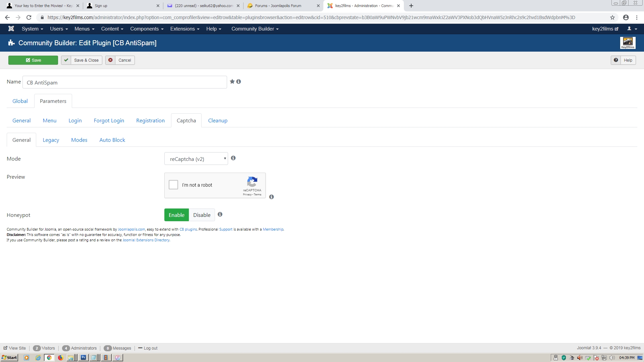Open the user account dropdown menu
The height and width of the screenshot is (362, 644).
pos(632,29)
